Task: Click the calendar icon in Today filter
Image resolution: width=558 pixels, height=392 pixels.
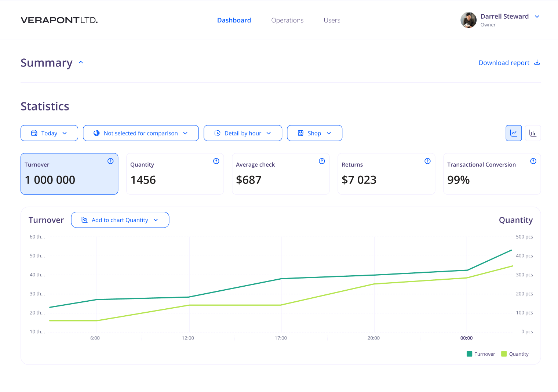Action: pyautogui.click(x=34, y=133)
